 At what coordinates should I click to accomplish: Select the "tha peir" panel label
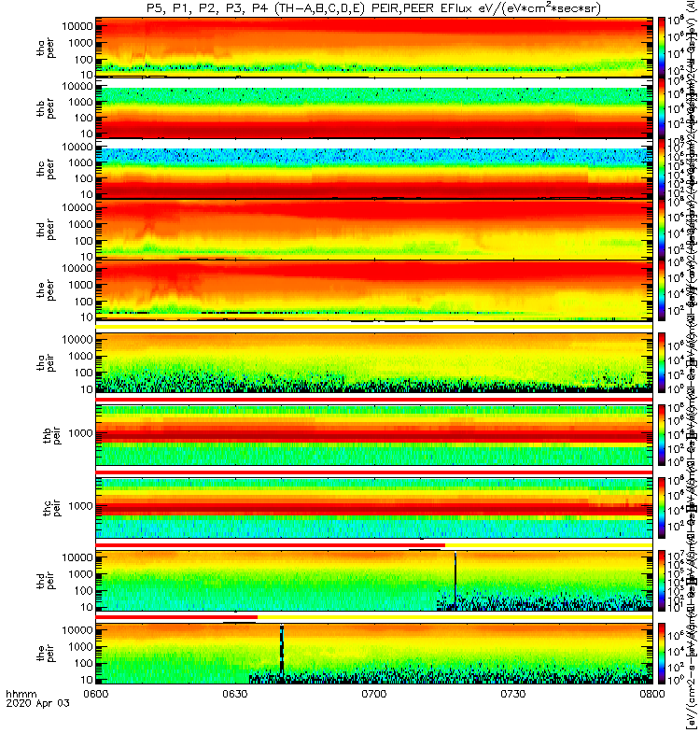[46, 362]
